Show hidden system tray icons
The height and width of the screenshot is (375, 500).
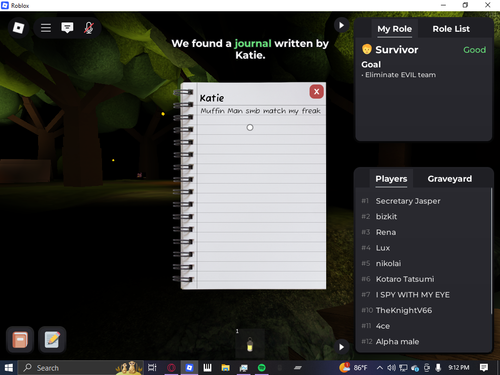[x=380, y=368]
